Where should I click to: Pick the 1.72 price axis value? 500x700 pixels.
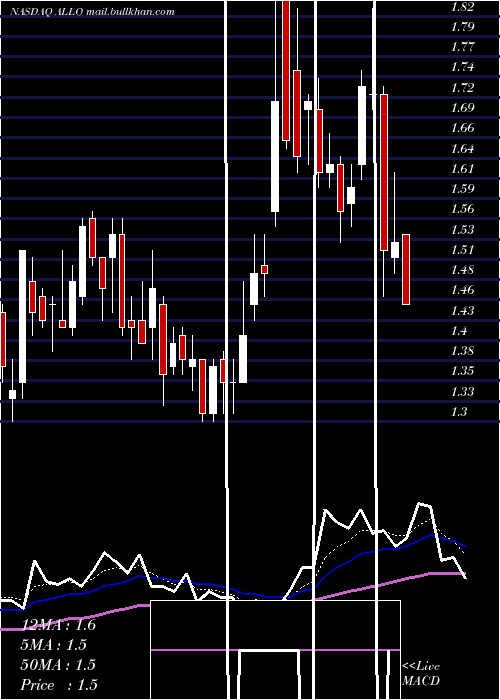[462, 88]
